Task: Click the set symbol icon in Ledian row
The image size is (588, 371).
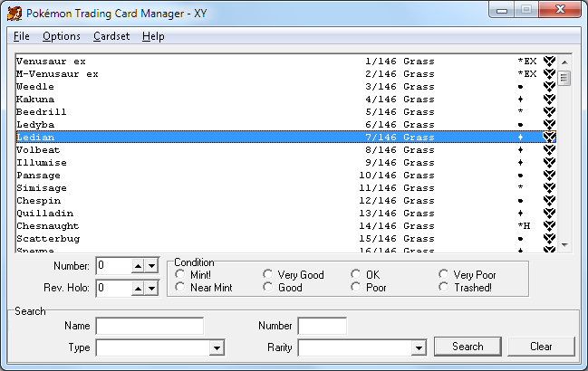Action: click(549, 138)
